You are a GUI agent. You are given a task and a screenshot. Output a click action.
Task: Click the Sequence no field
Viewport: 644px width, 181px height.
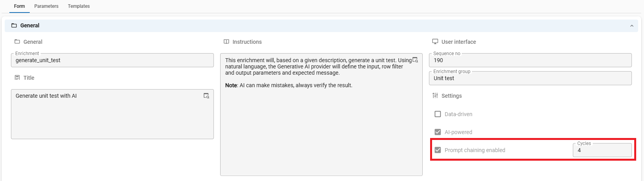pos(530,60)
